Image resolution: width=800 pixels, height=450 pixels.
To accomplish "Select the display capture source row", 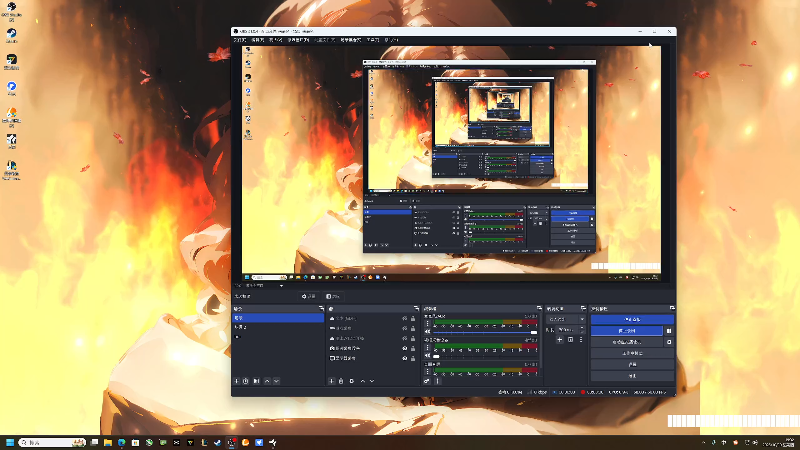I will point(372,358).
